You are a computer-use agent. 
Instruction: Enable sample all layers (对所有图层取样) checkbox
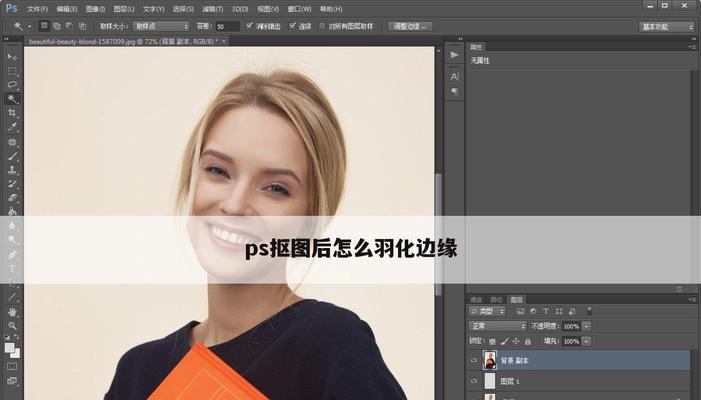(x=322, y=26)
